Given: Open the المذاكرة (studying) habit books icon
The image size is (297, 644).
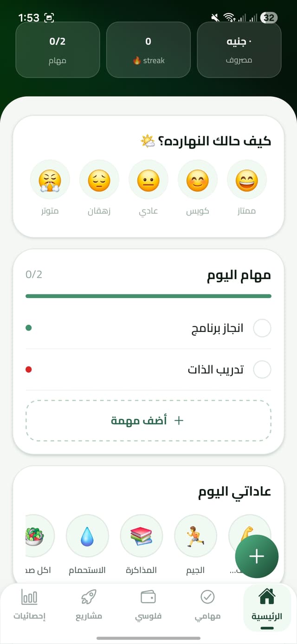Looking at the screenshot, I should [142, 535].
